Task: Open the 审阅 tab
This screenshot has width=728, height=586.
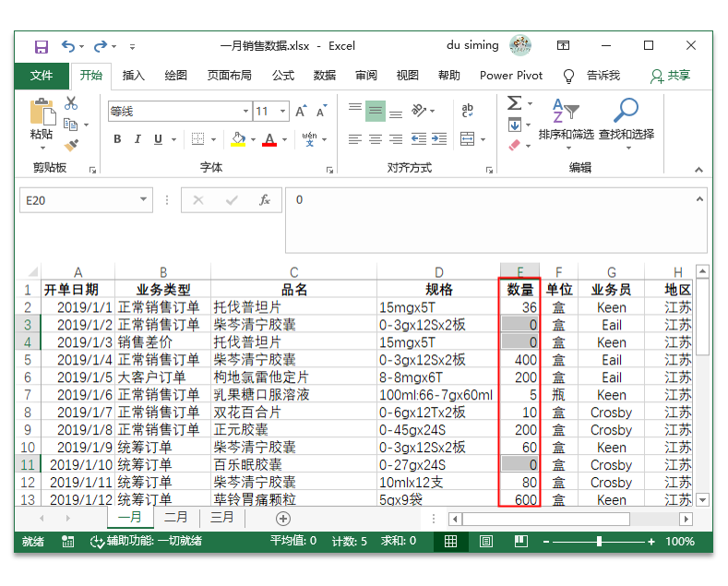Action: (x=366, y=76)
